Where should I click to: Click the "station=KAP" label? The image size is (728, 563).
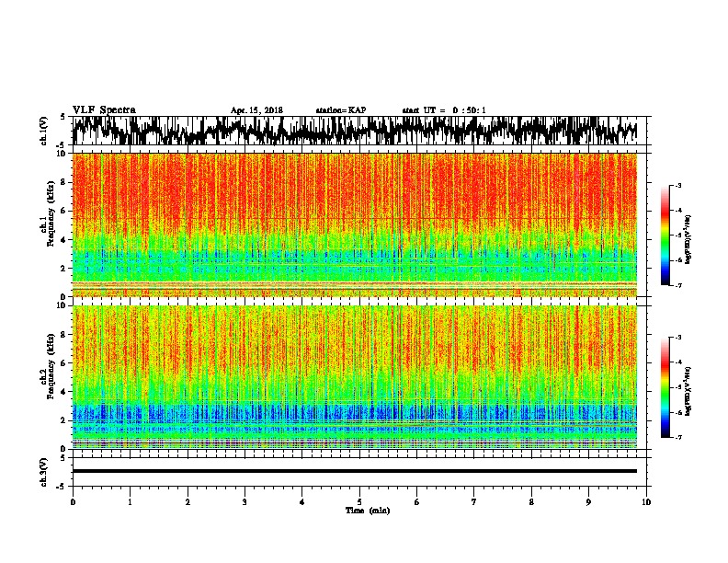341,110
